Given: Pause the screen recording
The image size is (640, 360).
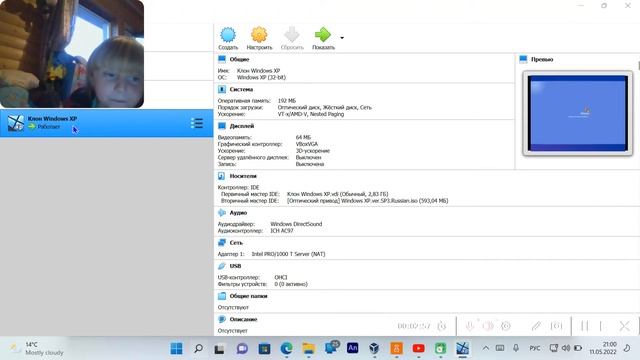Looking at the screenshot, I should 584,326.
